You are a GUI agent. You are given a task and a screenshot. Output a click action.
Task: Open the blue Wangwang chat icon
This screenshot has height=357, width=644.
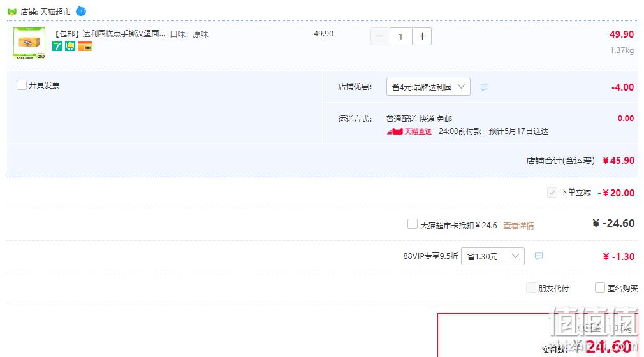[x=81, y=11]
